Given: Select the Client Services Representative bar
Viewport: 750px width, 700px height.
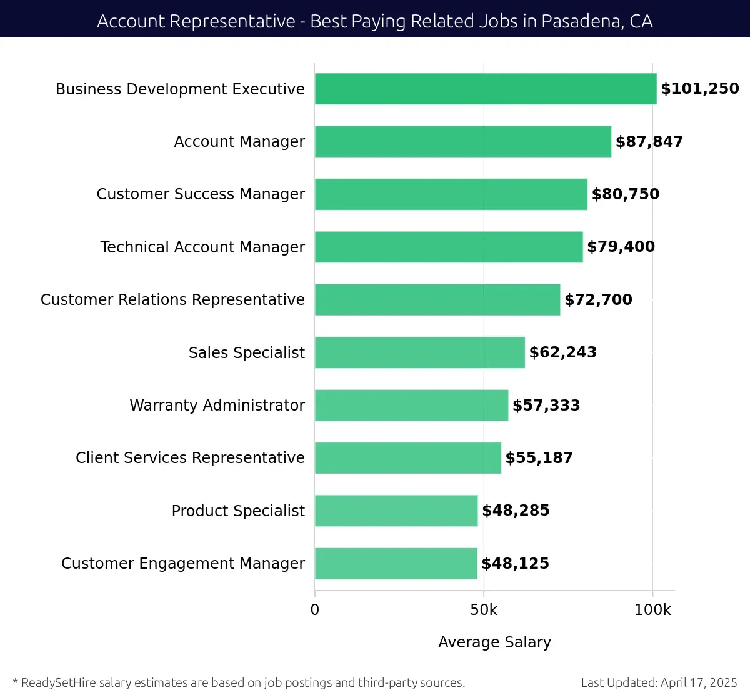Looking at the screenshot, I should point(408,458).
